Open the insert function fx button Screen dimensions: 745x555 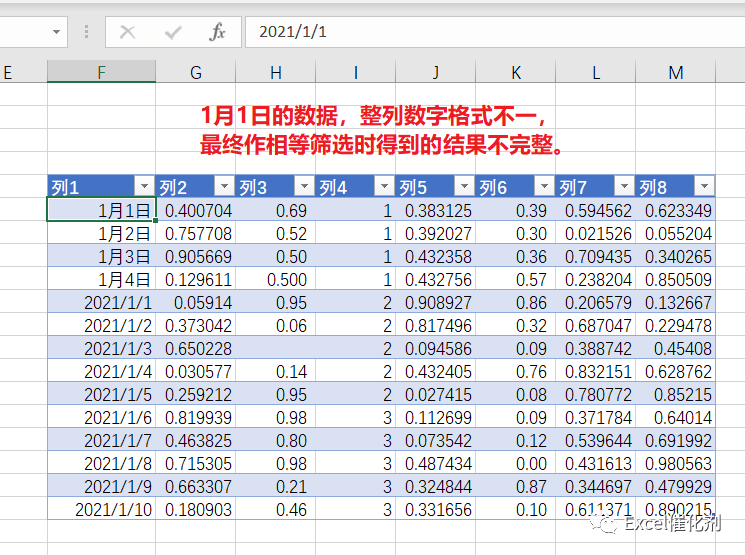pos(217,32)
